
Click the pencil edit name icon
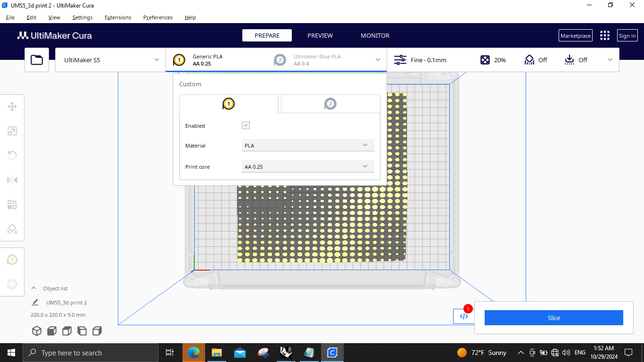coord(35,303)
